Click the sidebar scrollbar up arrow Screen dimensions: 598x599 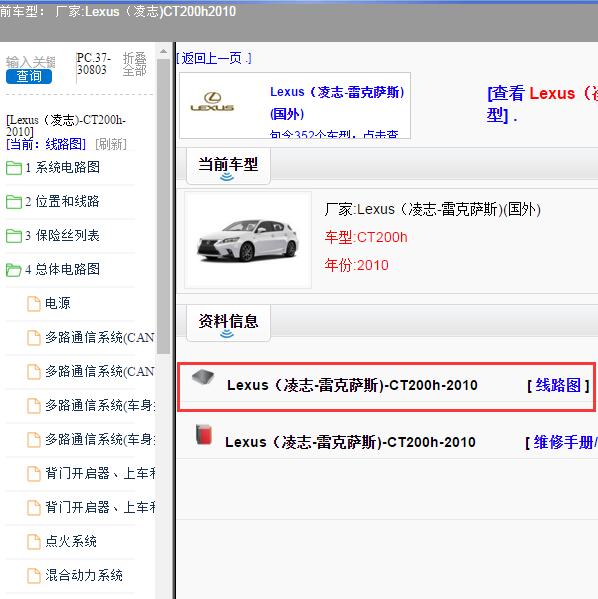point(164,51)
